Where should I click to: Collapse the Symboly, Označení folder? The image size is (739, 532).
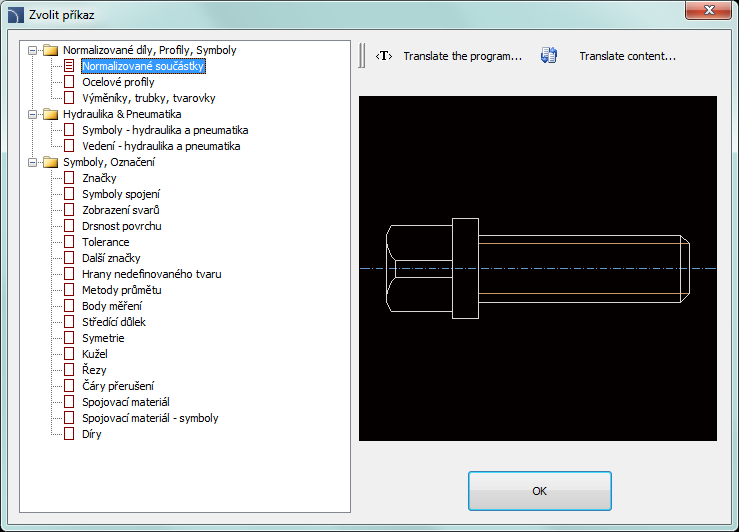(x=33, y=162)
